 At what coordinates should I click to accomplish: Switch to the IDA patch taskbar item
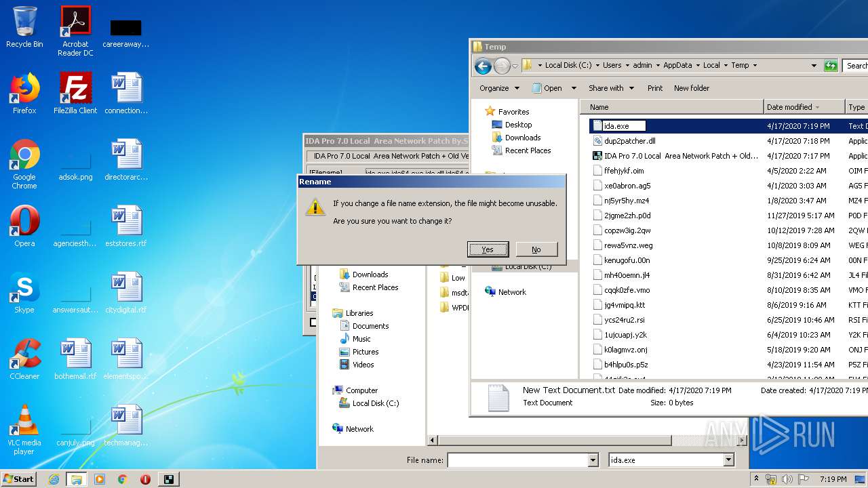(x=169, y=479)
